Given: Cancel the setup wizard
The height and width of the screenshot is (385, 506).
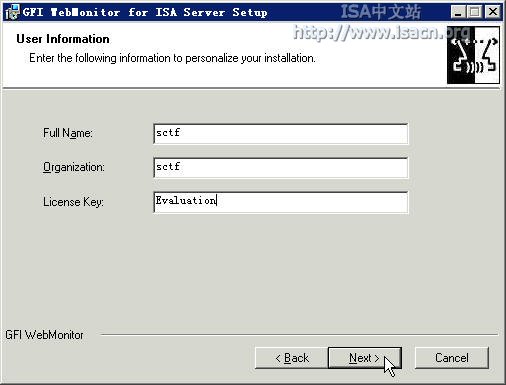Looking at the screenshot, I should [x=452, y=358].
